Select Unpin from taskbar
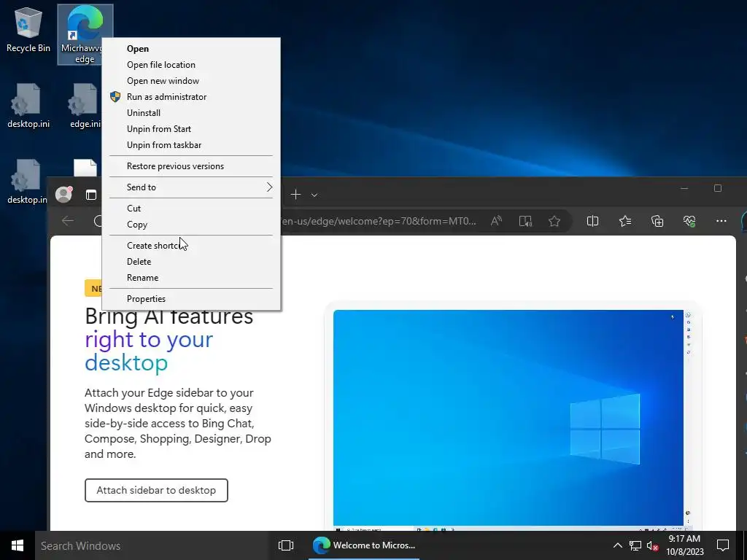Viewport: 747px width, 560px height. click(191, 145)
